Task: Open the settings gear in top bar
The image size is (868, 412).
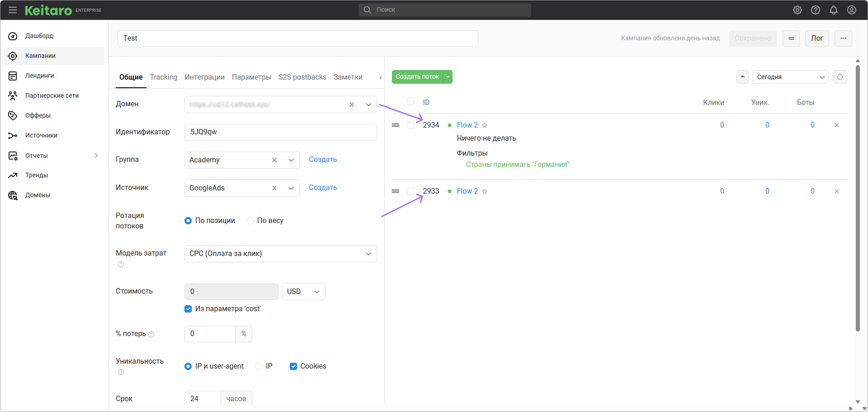Action: 797,10
